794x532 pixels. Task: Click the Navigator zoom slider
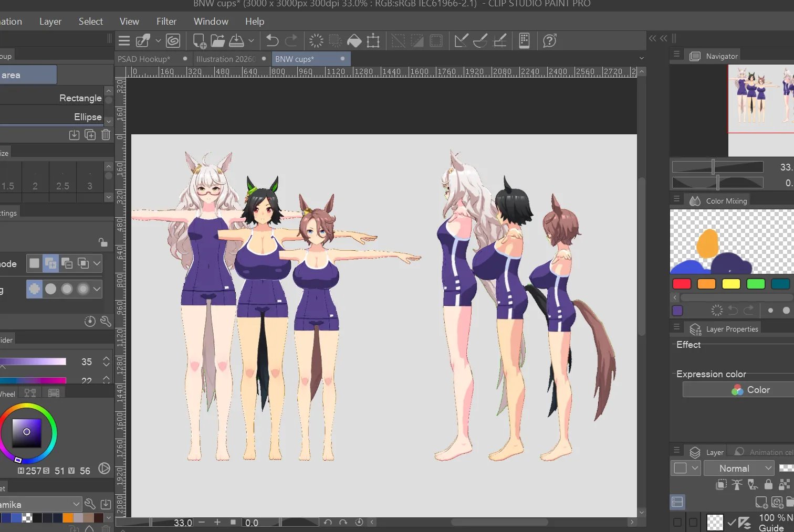pos(717,167)
